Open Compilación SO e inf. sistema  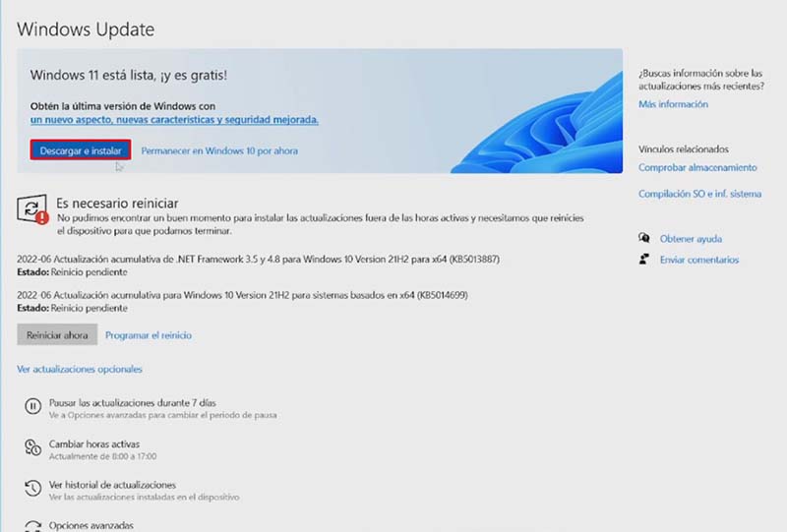point(699,194)
